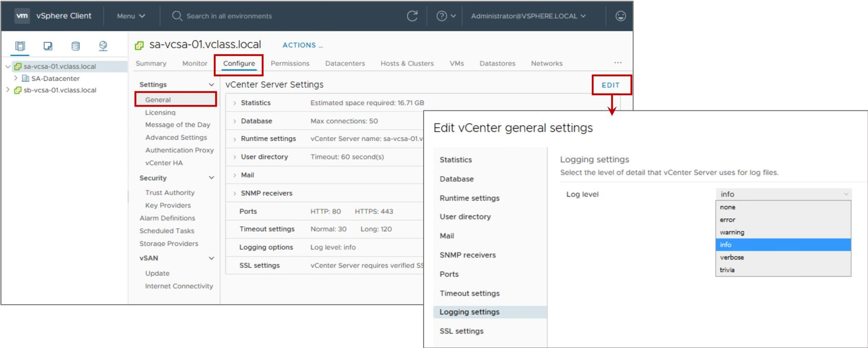
Task: Click the SA-Datacenter icon in the tree
Action: (x=25, y=78)
